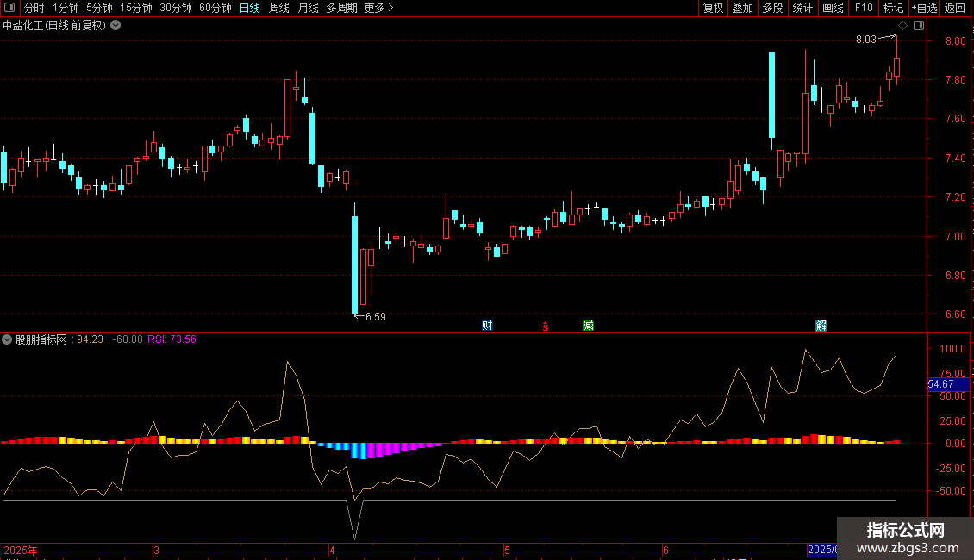This screenshot has width=974, height=560.
Task: Click the 解 unlock marker icon
Action: 821,326
